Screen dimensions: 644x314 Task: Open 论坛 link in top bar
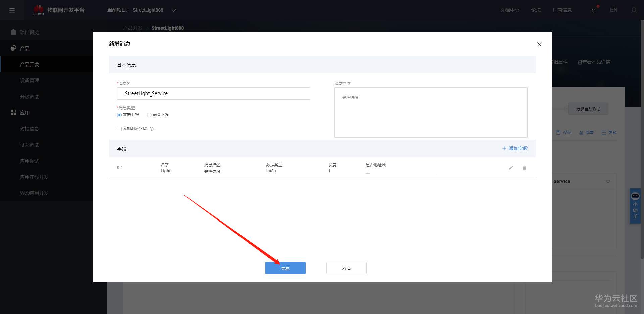(536, 10)
